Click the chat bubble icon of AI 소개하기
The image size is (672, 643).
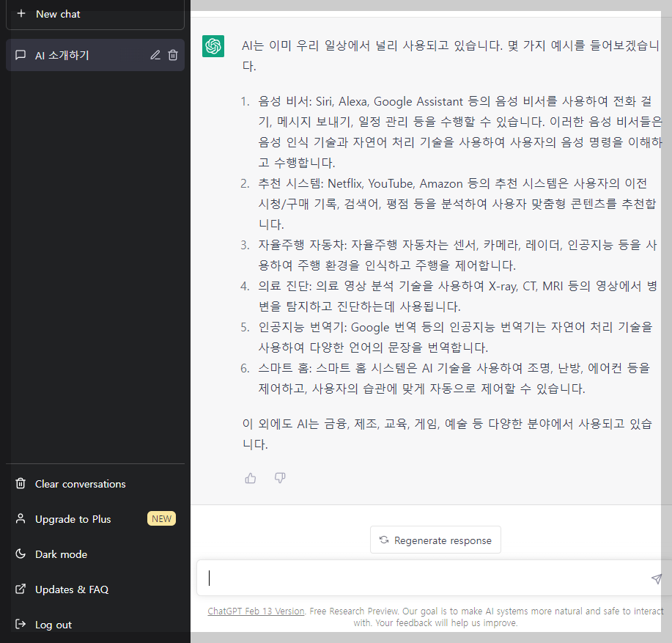click(20, 55)
